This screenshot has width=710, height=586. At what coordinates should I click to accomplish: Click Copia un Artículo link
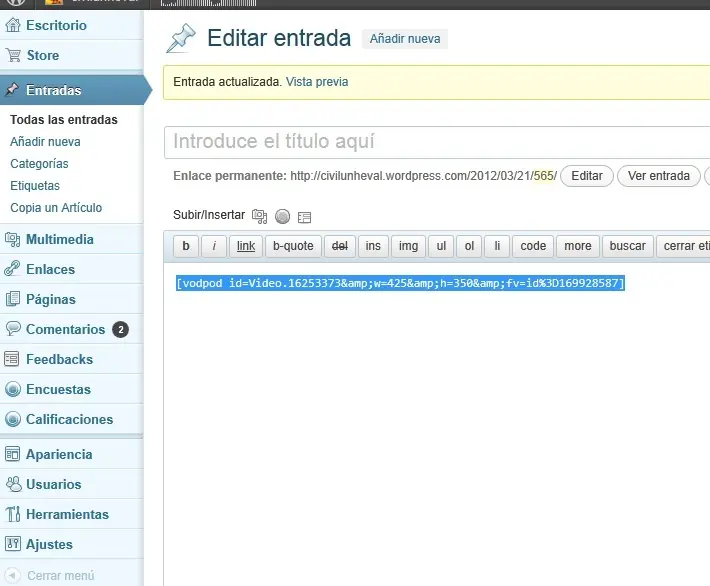[x=56, y=207]
